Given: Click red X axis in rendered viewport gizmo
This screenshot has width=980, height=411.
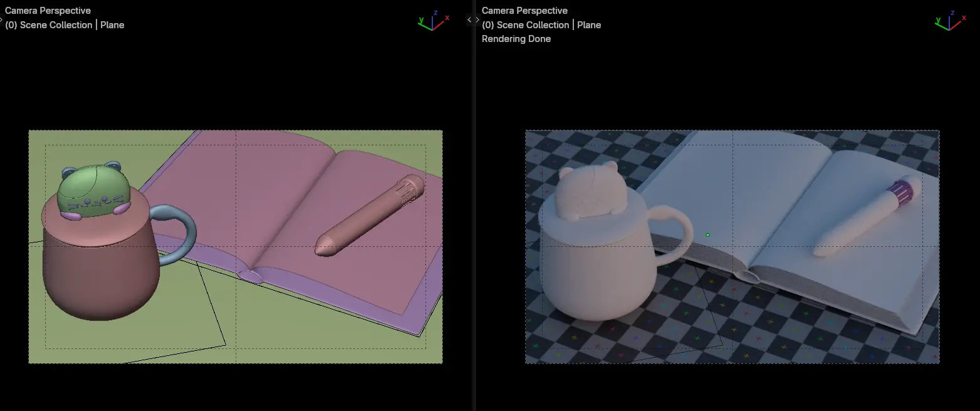Looking at the screenshot, I should [963, 18].
